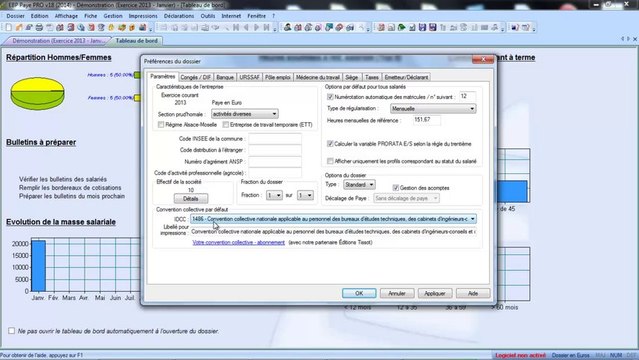Click the n° suivant matricule field
The image size is (639, 360).
467,96
